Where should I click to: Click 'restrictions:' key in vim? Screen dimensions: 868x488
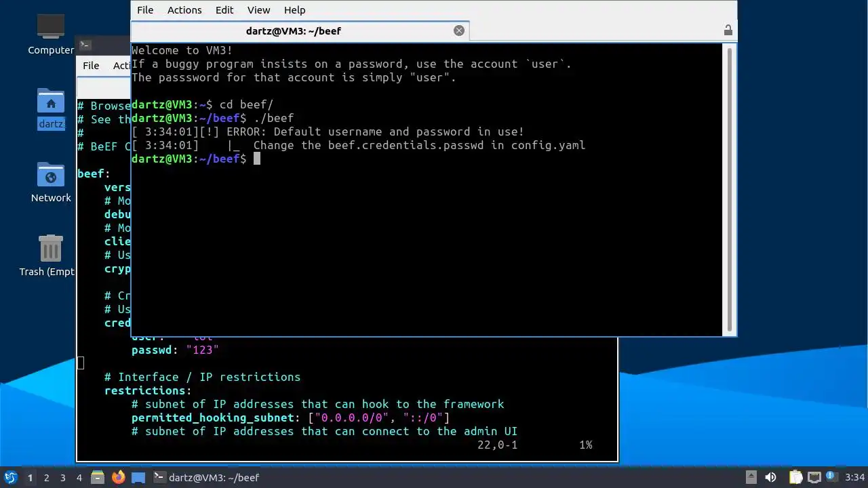coord(148,390)
